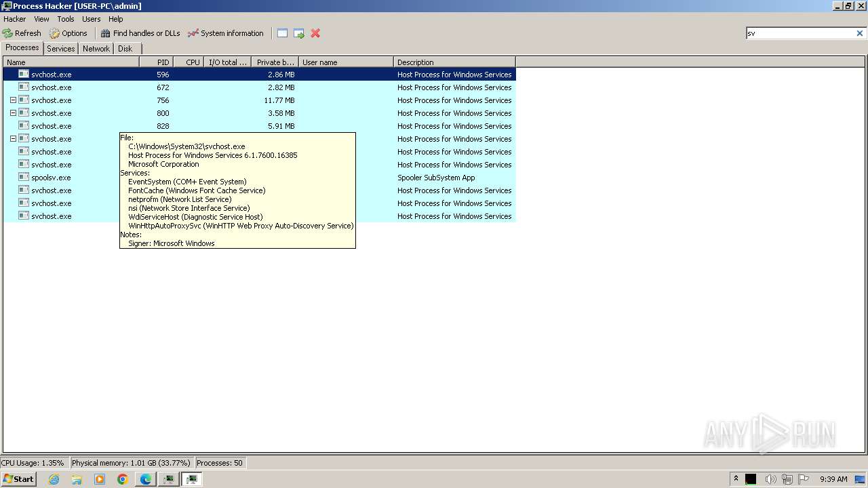868x488 pixels.
Task: Launch Microsoft Edge from the taskbar
Action: [x=146, y=479]
